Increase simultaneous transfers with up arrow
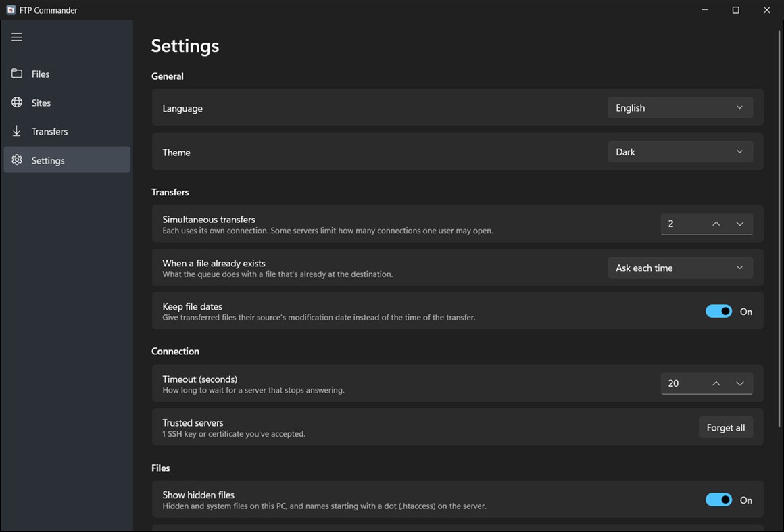This screenshot has height=532, width=784. tap(716, 224)
